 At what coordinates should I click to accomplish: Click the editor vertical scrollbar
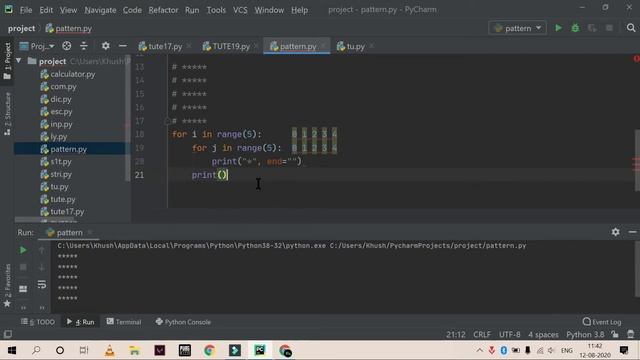coord(637,160)
